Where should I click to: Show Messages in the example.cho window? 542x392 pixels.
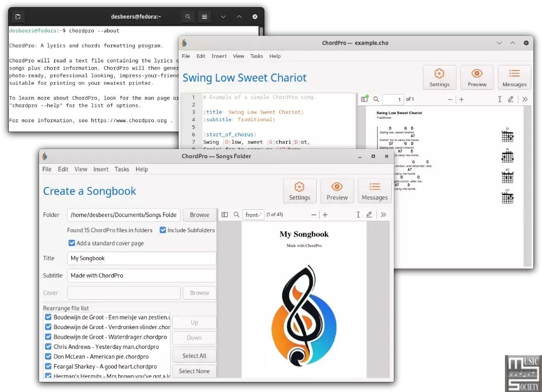click(515, 78)
